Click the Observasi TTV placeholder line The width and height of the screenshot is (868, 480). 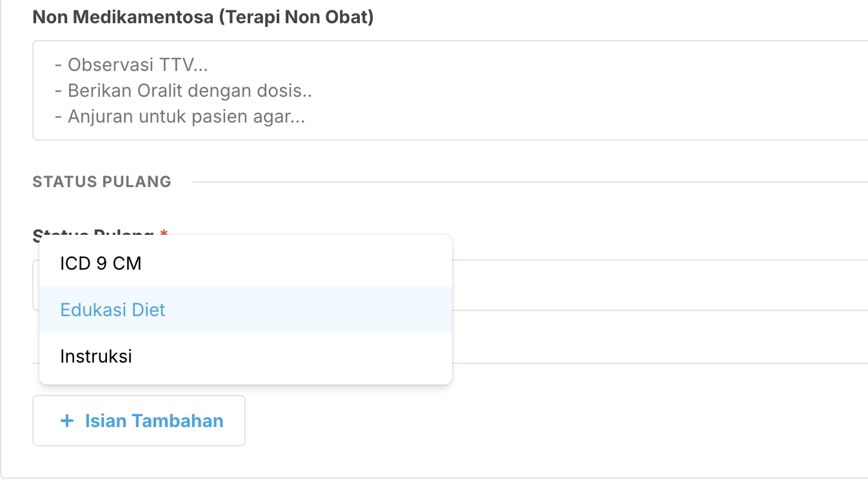click(x=132, y=65)
